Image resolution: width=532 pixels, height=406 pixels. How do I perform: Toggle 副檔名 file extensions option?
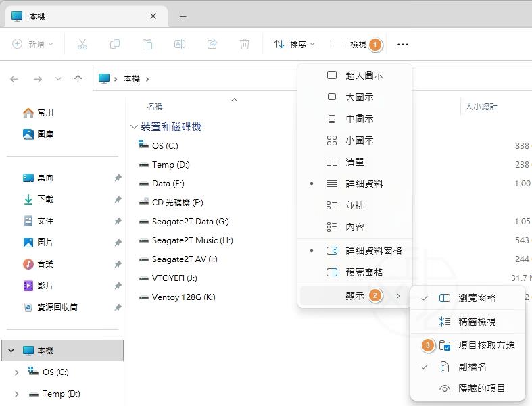coord(472,367)
